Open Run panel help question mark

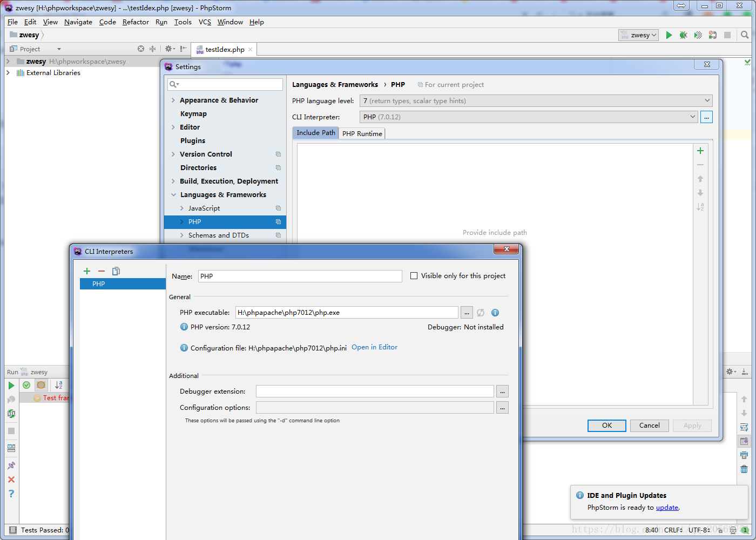pos(11,494)
